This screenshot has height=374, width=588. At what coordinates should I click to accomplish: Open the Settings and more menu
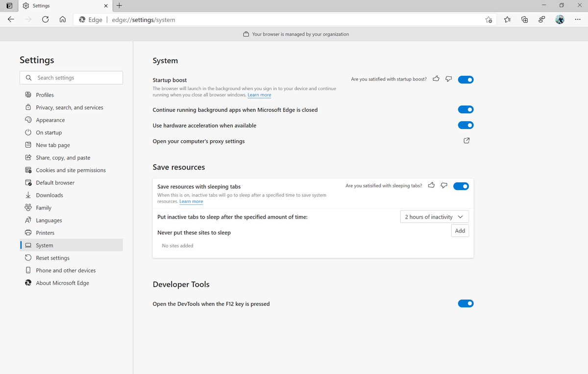(578, 20)
